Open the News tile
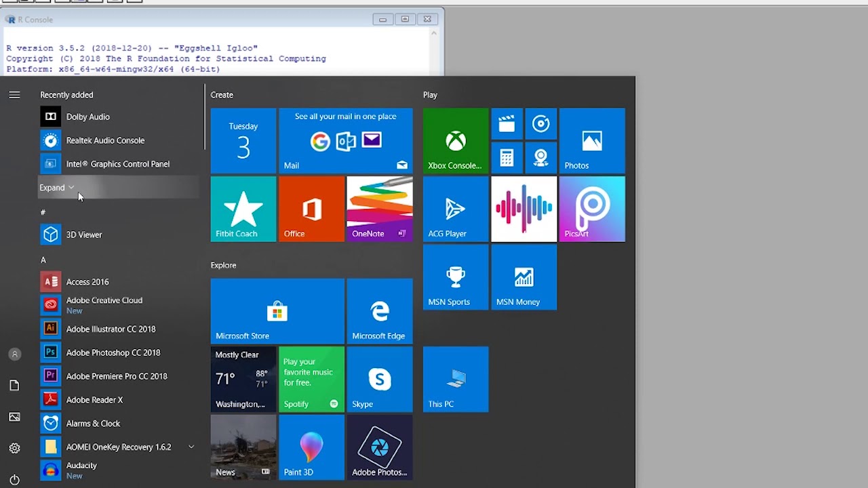This screenshot has height=488, width=868. pyautogui.click(x=243, y=447)
